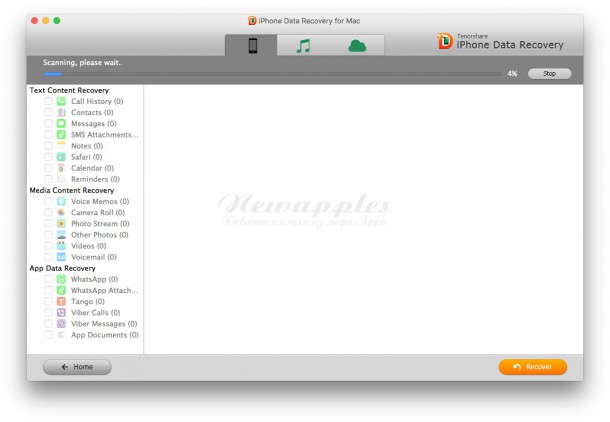610x422 pixels.
Task: Enable the Safari checkbox
Action: coord(48,157)
